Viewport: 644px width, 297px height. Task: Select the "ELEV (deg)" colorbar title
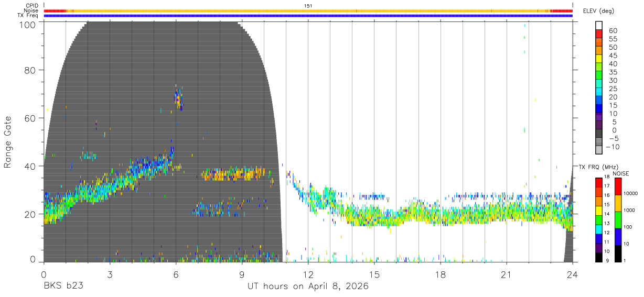click(x=598, y=10)
